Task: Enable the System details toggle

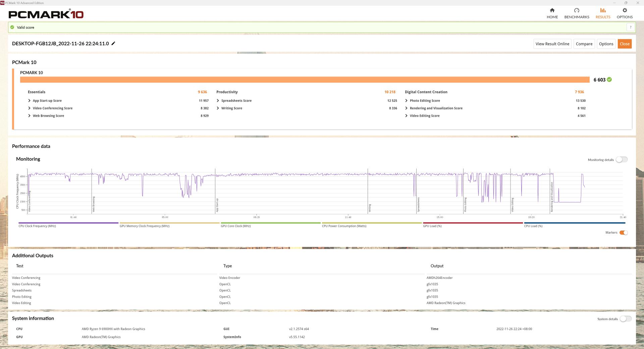Action: tap(625, 319)
